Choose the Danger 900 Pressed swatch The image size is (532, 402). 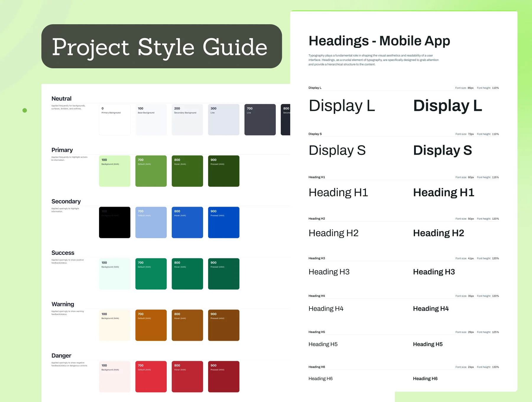click(x=224, y=377)
